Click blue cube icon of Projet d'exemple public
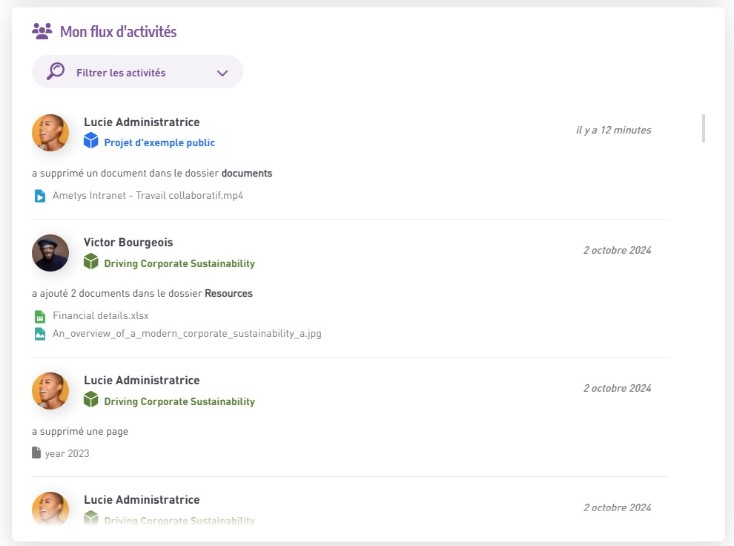 pos(91,142)
